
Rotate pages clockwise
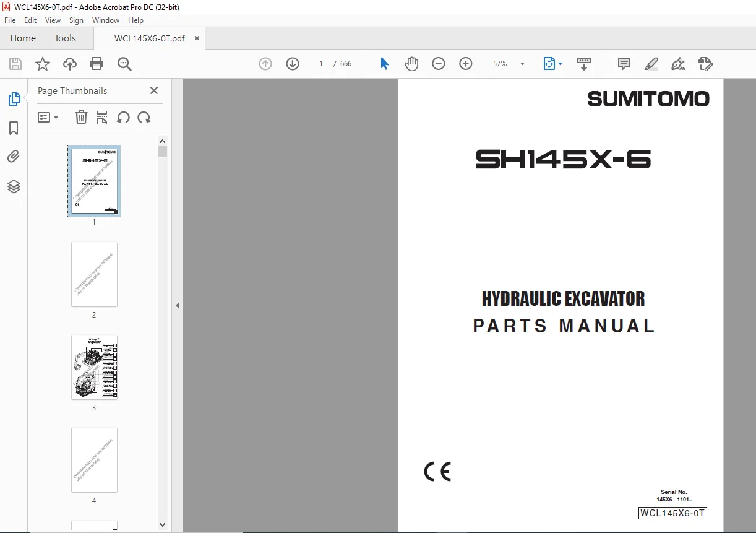[x=144, y=117]
